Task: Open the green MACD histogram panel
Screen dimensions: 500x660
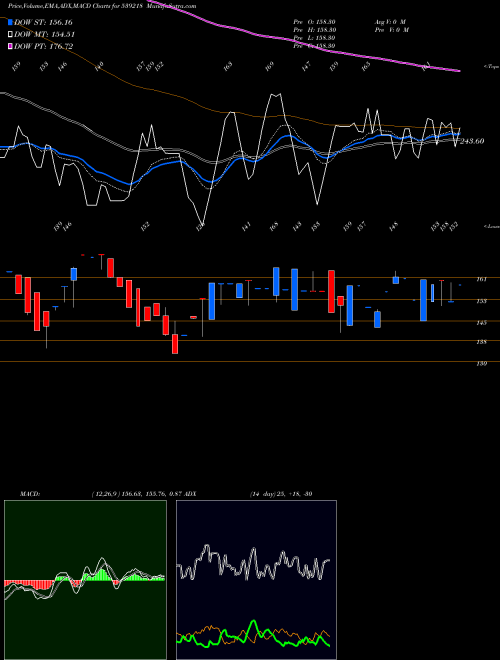Action: pyautogui.click(x=85, y=580)
